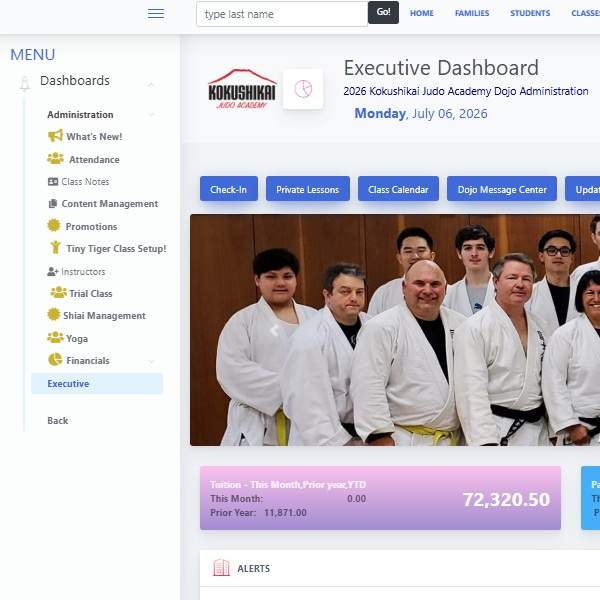Viewport: 600px width, 600px height.
Task: Toggle the hamburger menu icon
Action: (156, 14)
